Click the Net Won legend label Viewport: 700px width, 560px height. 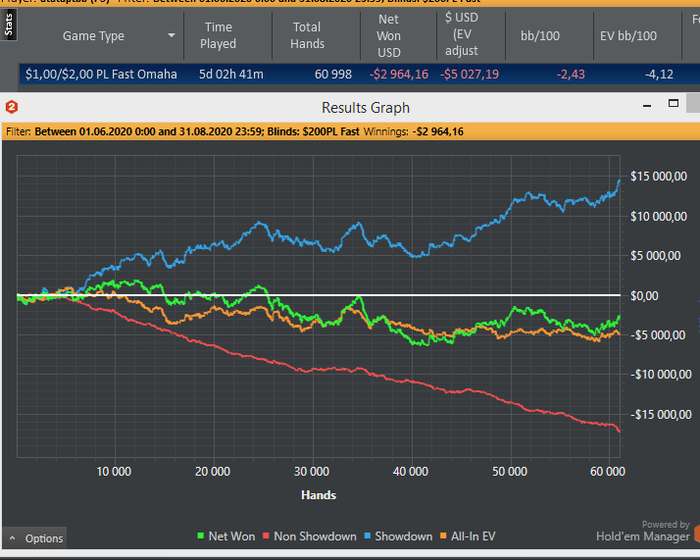[x=232, y=536]
